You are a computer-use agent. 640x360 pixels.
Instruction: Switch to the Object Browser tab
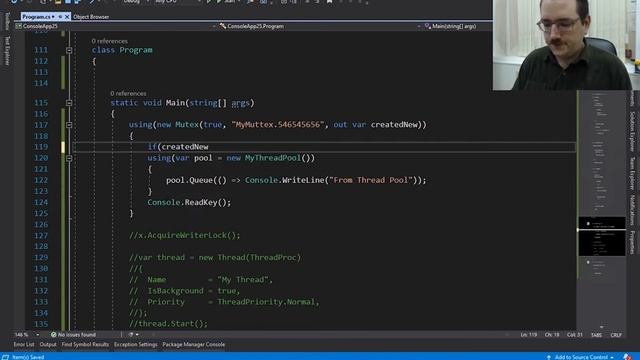[91, 17]
